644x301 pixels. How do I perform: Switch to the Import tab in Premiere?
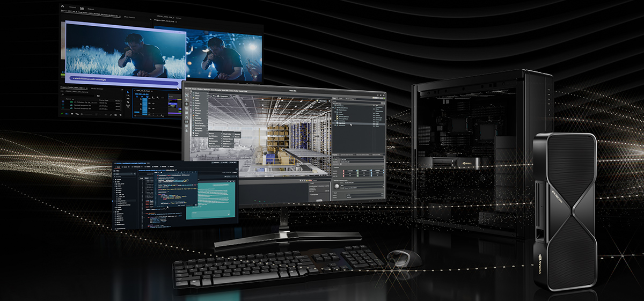coord(72,8)
